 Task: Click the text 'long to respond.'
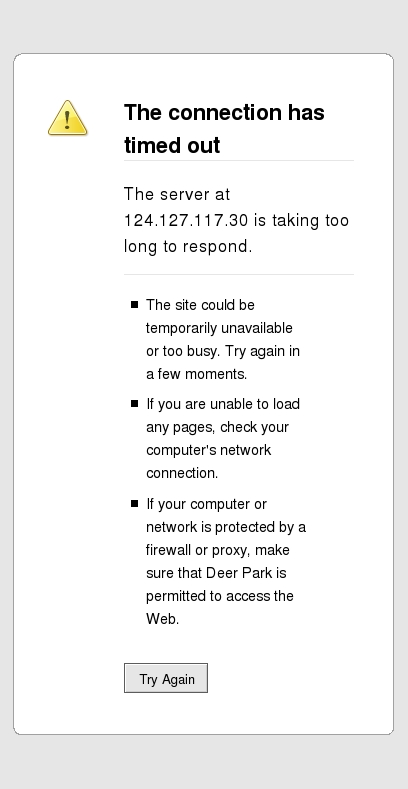click(188, 247)
